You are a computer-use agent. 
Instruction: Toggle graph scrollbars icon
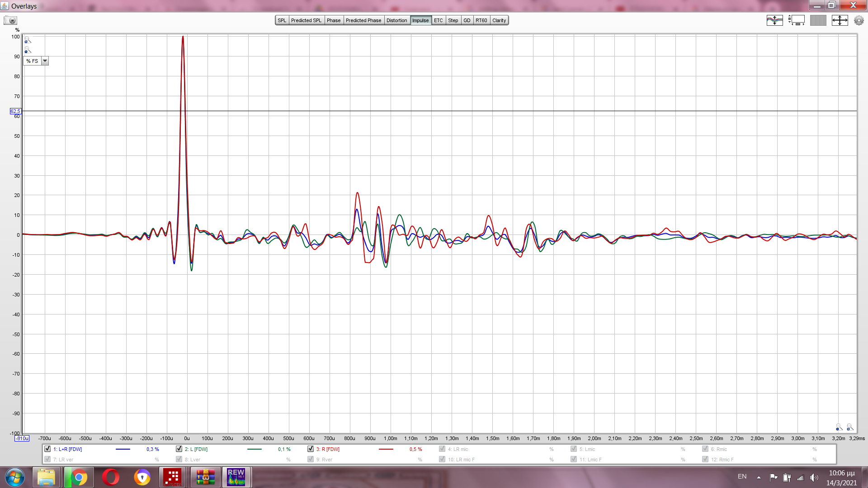click(x=796, y=20)
